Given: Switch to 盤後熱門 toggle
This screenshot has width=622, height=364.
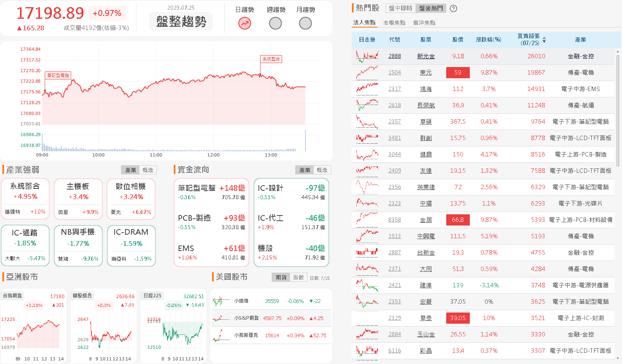Looking at the screenshot, I should pos(431,8).
